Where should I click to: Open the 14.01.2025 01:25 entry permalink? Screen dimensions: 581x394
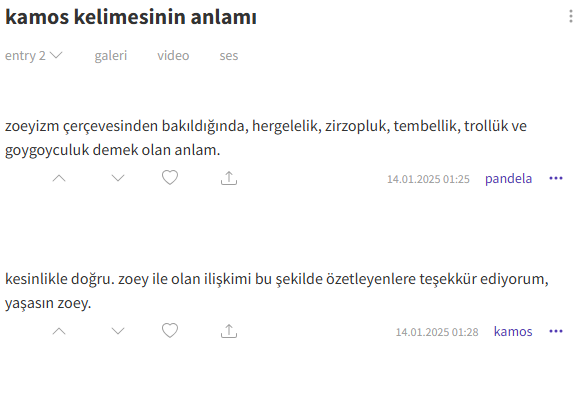428,179
